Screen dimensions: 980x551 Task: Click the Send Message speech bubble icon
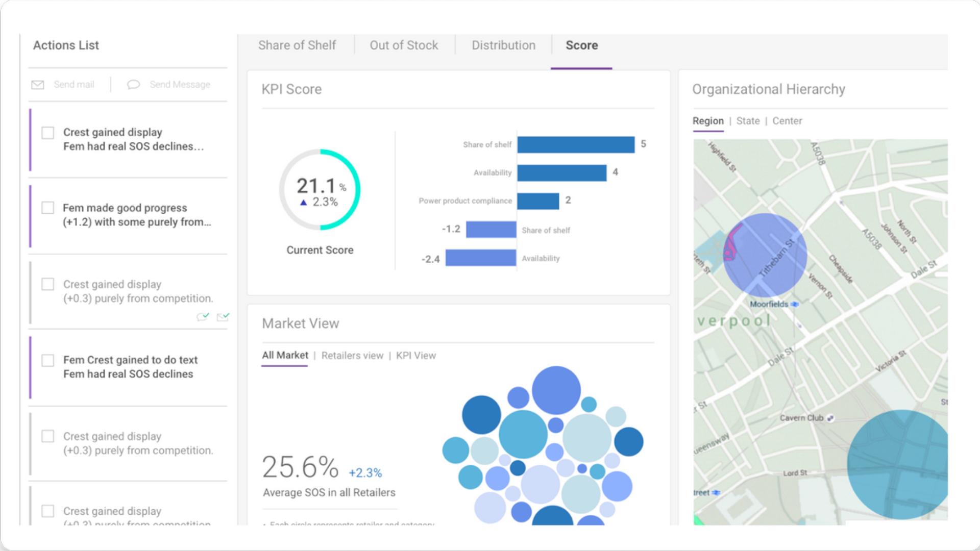pyautogui.click(x=133, y=85)
